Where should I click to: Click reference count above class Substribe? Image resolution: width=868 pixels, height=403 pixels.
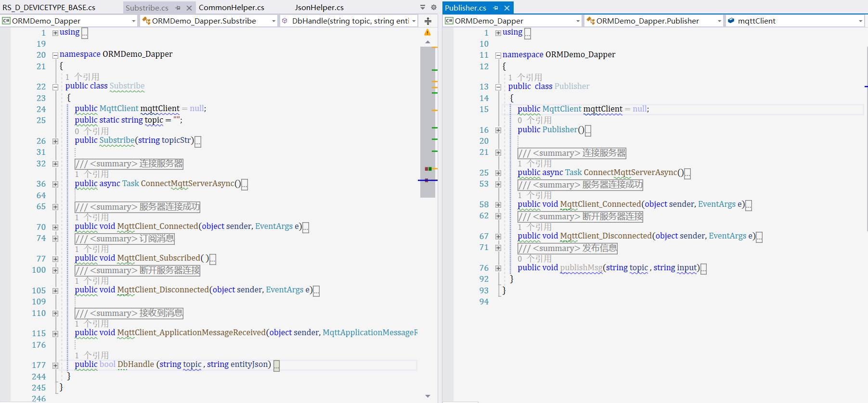(82, 77)
